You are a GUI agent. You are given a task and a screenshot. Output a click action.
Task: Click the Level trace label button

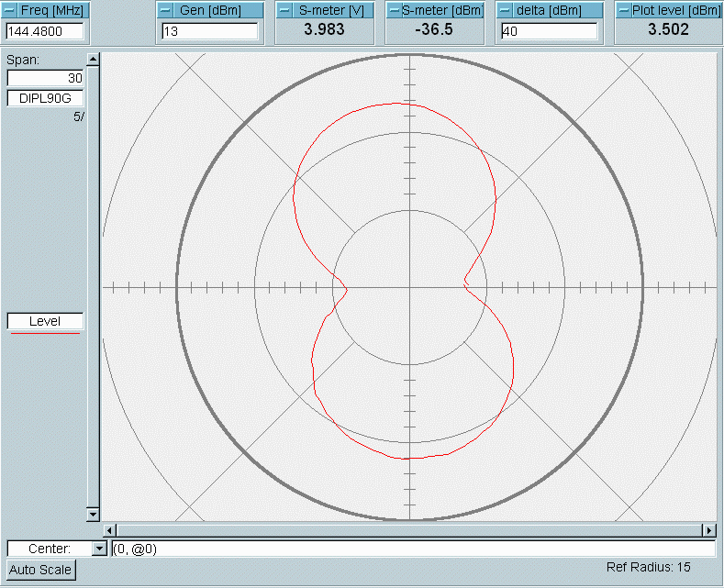[x=45, y=321]
